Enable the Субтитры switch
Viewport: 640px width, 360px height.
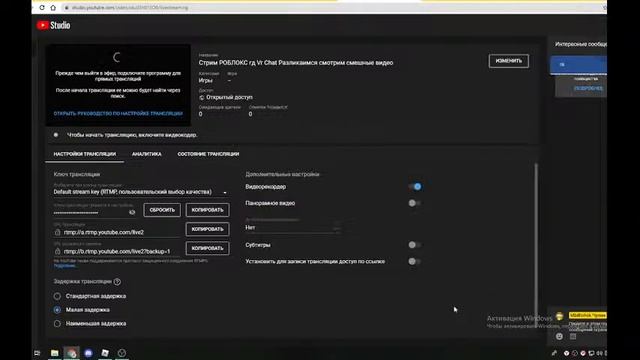415,245
